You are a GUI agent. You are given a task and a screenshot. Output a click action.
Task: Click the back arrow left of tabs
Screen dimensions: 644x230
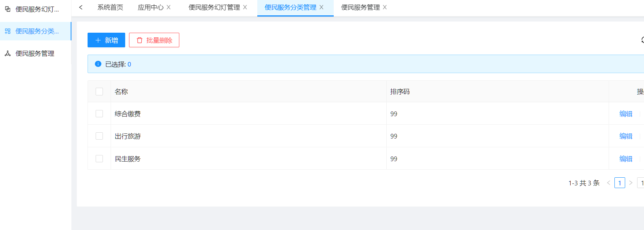point(81,7)
